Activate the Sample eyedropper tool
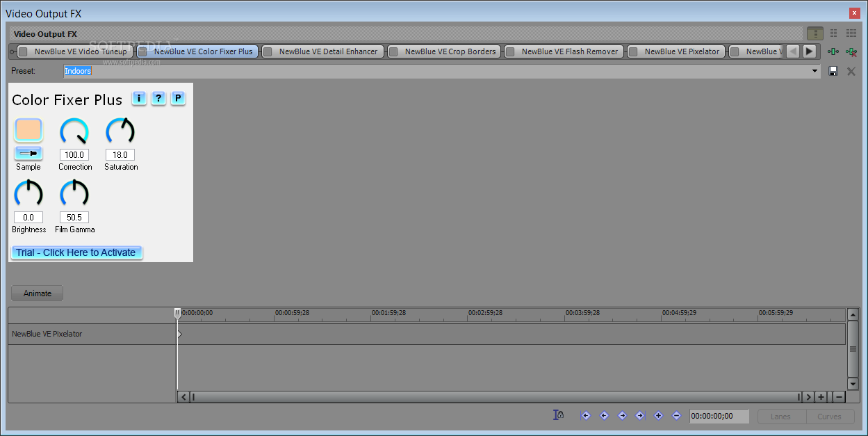Viewport: 868px width, 436px height. (28, 153)
